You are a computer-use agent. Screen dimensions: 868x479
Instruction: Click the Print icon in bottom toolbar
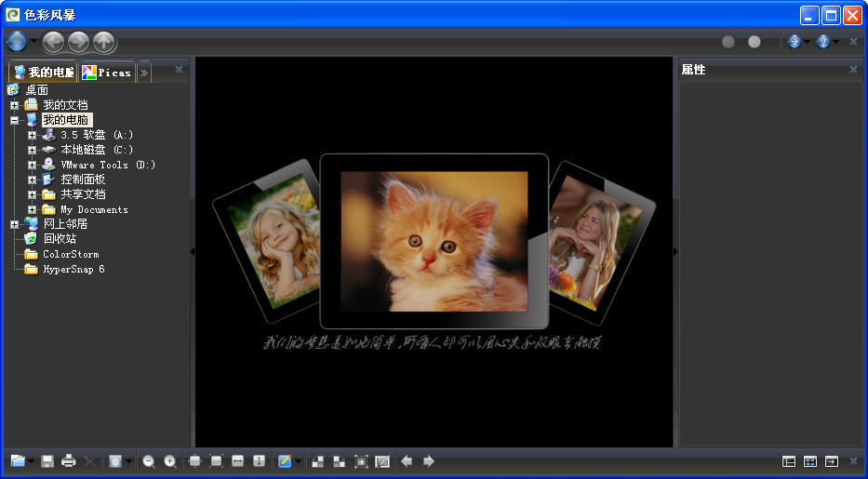pyautogui.click(x=68, y=461)
